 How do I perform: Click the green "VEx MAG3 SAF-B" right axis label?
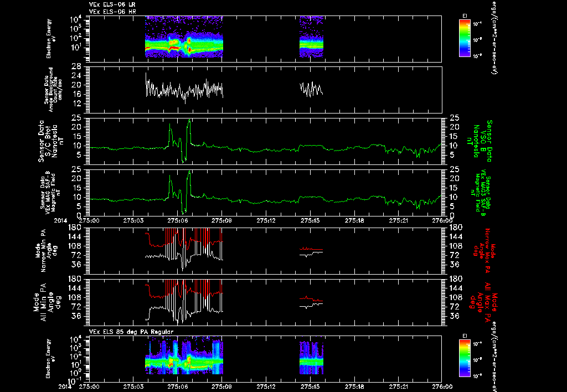(481, 193)
